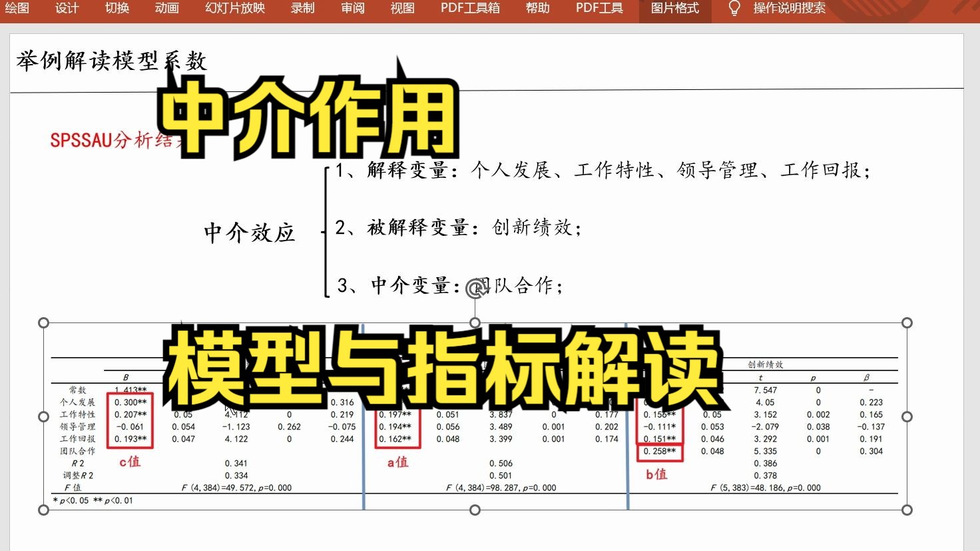Click the t value -2.079

coord(765,427)
